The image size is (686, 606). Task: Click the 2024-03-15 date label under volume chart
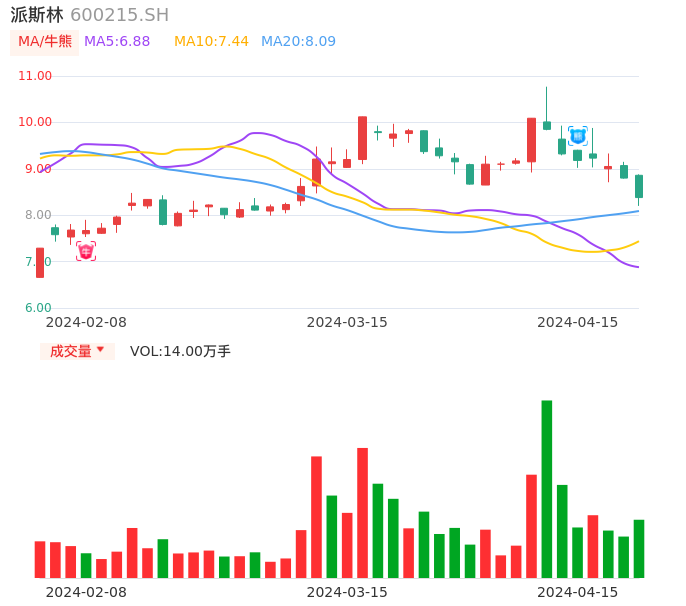pos(346,591)
